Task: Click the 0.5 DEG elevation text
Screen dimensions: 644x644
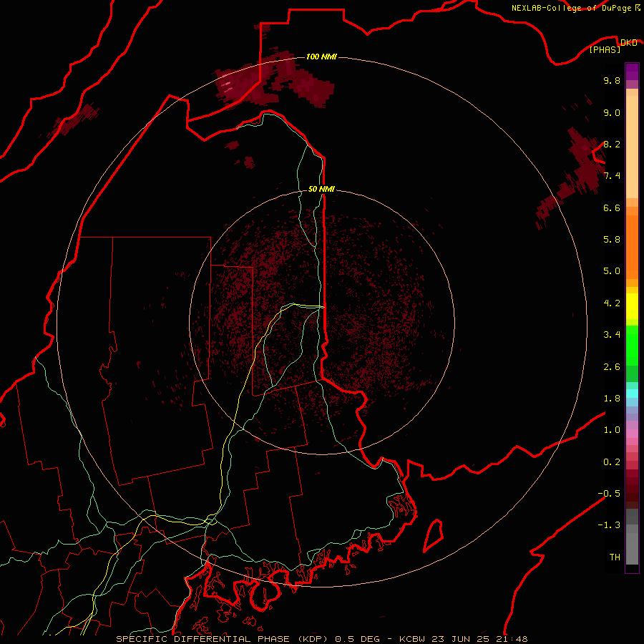Action: pyautogui.click(x=357, y=639)
